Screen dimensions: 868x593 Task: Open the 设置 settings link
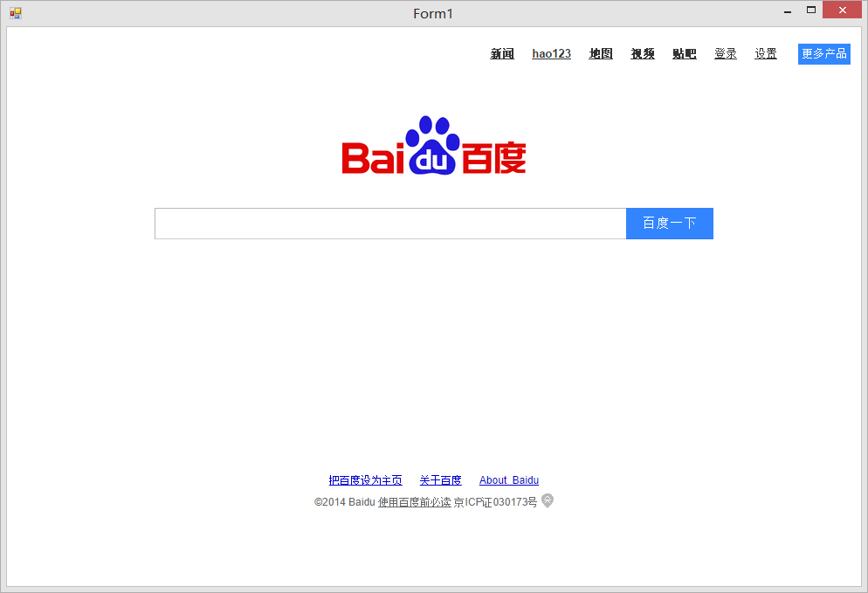(x=766, y=53)
